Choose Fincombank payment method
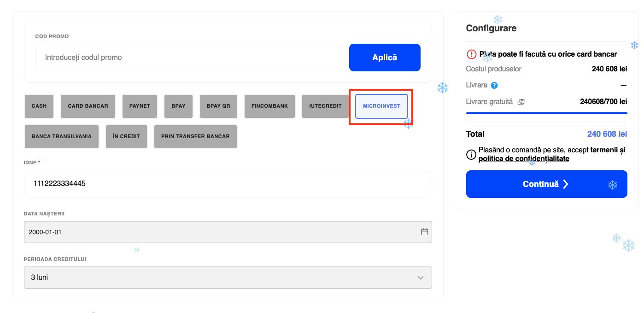 click(269, 106)
